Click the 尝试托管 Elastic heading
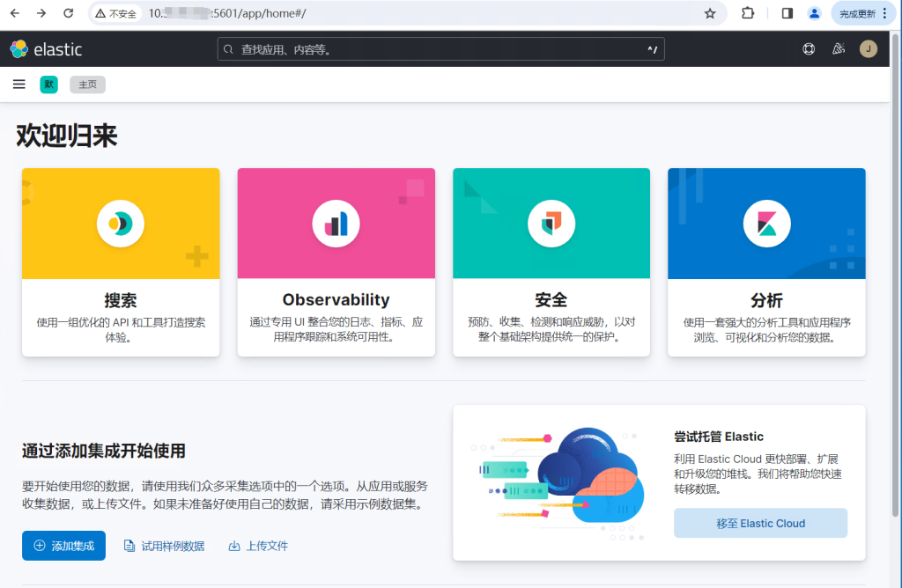The image size is (902, 588). pos(719,437)
